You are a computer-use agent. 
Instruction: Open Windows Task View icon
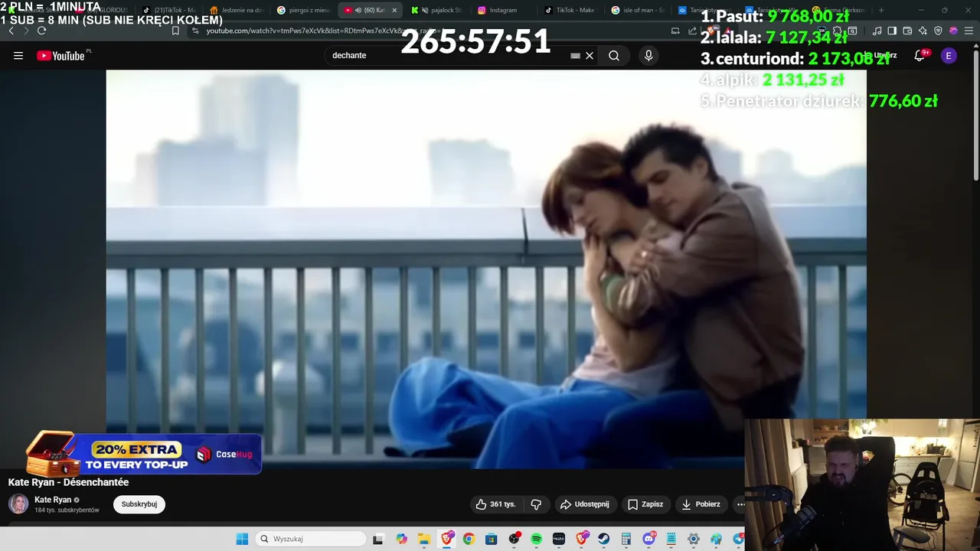378,539
